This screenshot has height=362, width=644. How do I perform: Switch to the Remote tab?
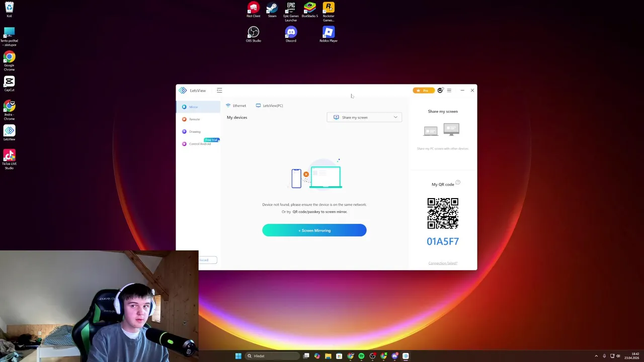click(198, 119)
